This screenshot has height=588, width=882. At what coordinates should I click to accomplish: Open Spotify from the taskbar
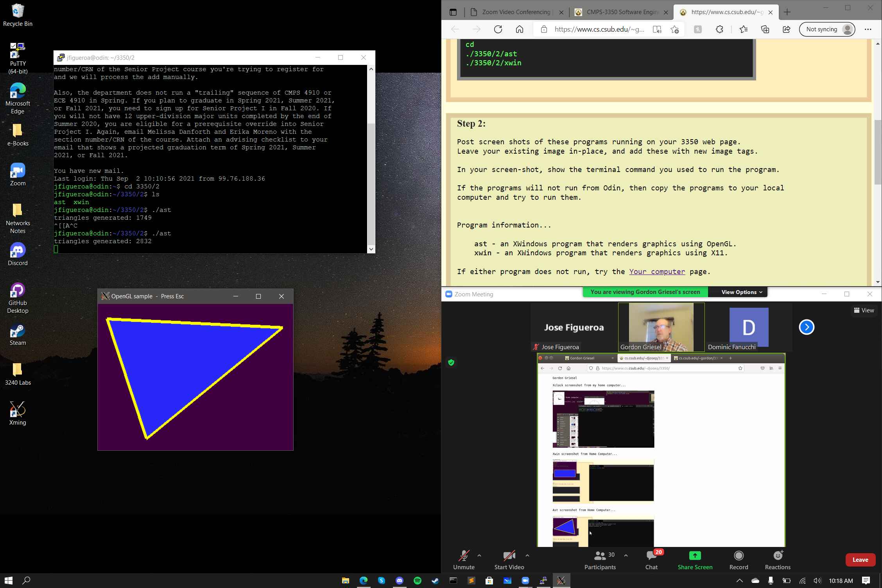coord(417,581)
